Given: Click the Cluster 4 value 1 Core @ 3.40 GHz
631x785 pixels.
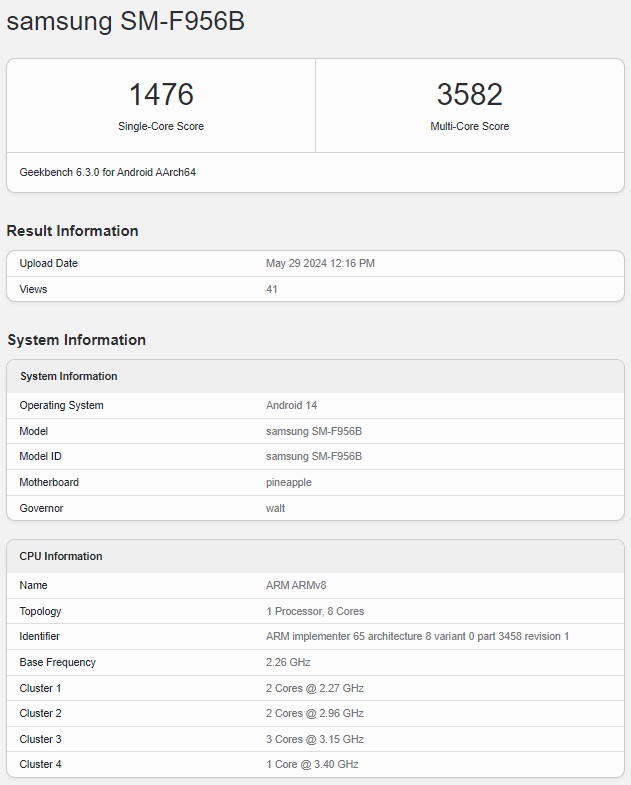Looking at the screenshot, I should click(x=312, y=765).
